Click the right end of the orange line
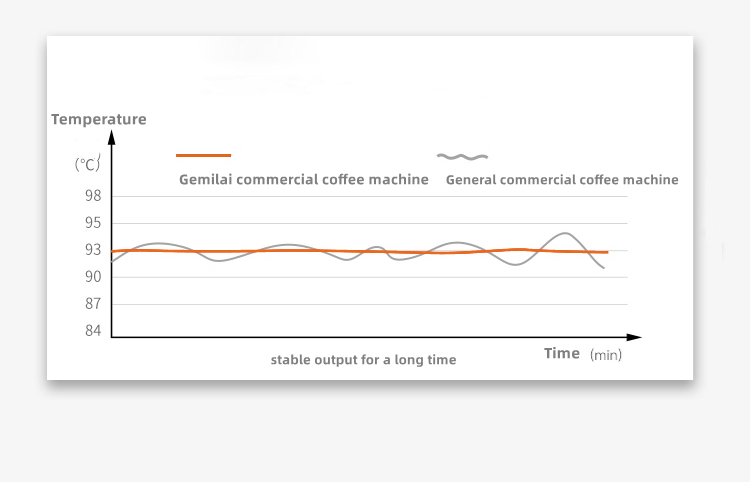 (x=607, y=252)
